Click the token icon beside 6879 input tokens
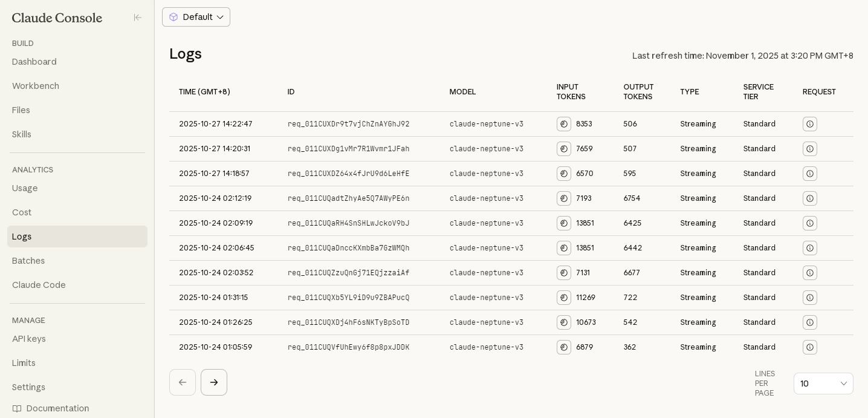The image size is (868, 418). pyautogui.click(x=564, y=347)
